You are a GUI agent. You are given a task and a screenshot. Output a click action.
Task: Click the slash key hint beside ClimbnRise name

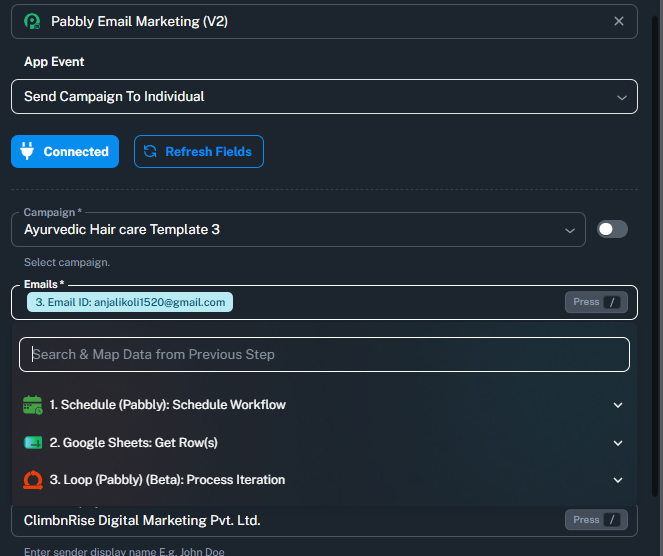pos(611,520)
